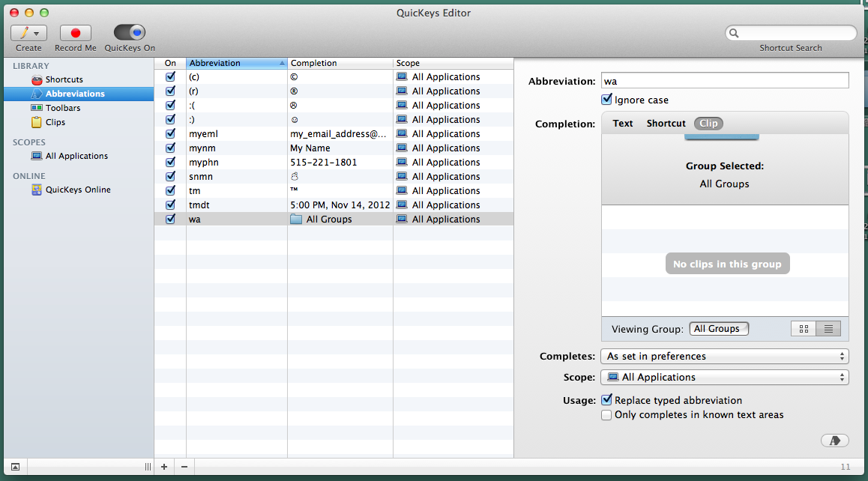Click the Abbreviation text field containing wa
Image resolution: width=868 pixels, height=481 pixels.
click(x=725, y=81)
